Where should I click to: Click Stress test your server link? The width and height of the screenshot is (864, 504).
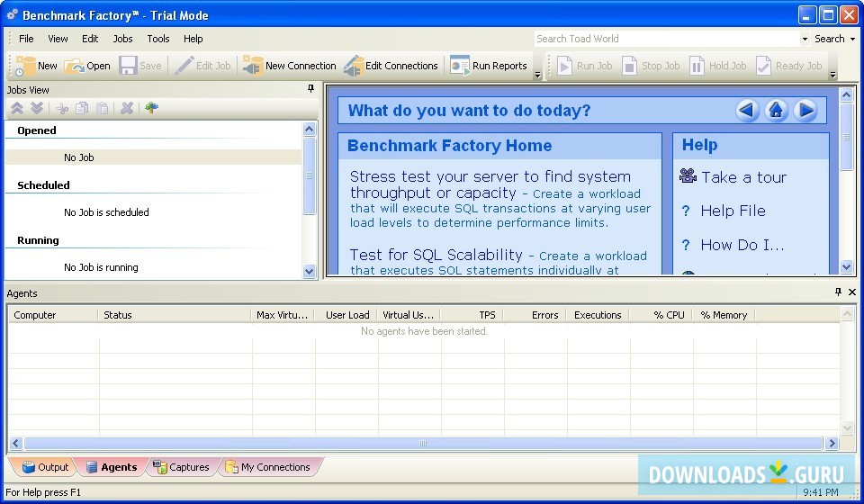(490, 184)
